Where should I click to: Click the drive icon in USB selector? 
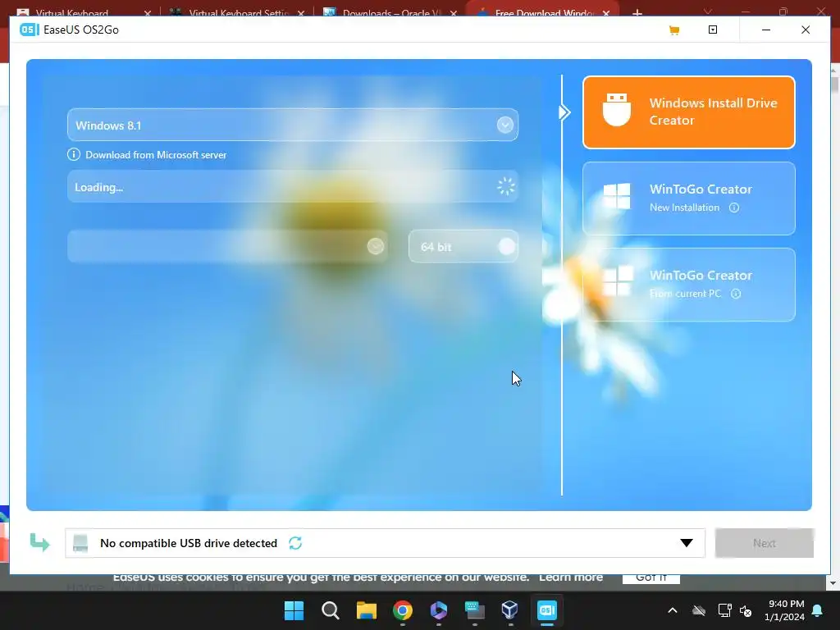coord(80,543)
